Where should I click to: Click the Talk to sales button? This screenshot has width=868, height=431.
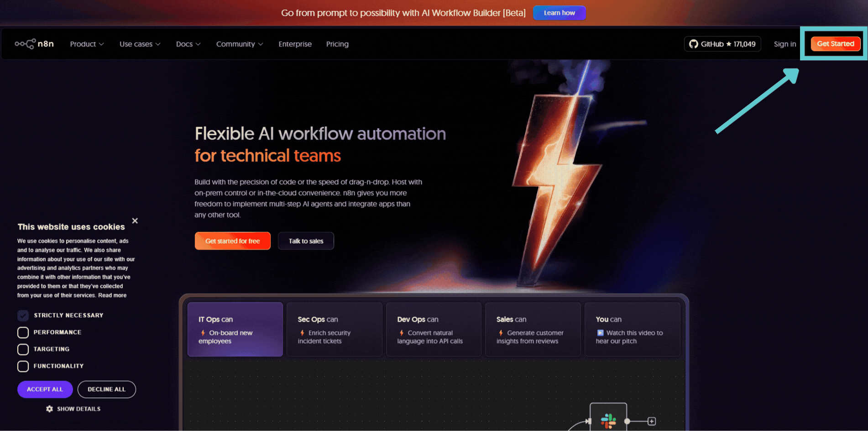[x=306, y=241]
